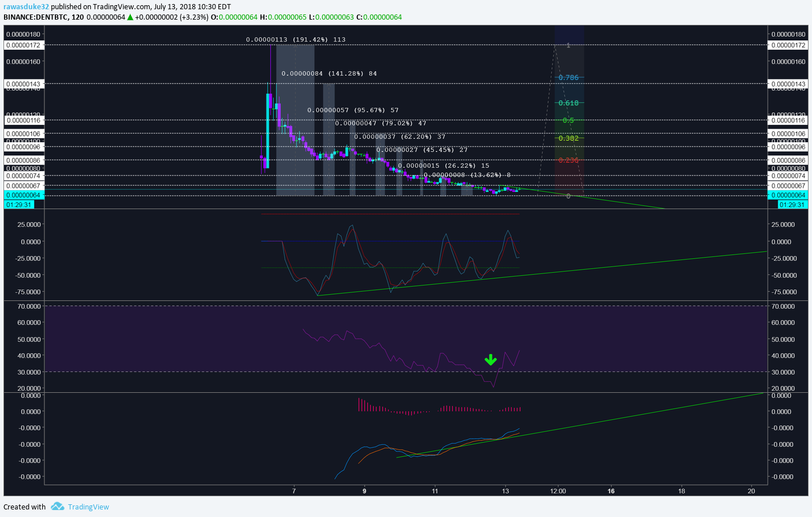Select the 0.00000047 (79.02%) 47 measurement label
Image resolution: width=812 pixels, height=517 pixels.
click(381, 123)
